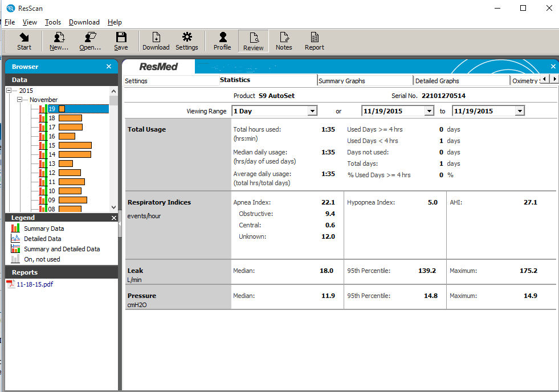Open the start date dropdown arrow
559x392 pixels.
pos(429,111)
